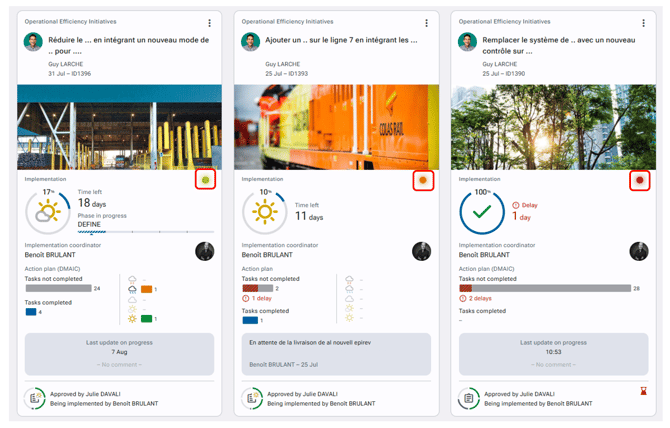
Task: Open last update box showing 10:53
Action: [x=553, y=354]
